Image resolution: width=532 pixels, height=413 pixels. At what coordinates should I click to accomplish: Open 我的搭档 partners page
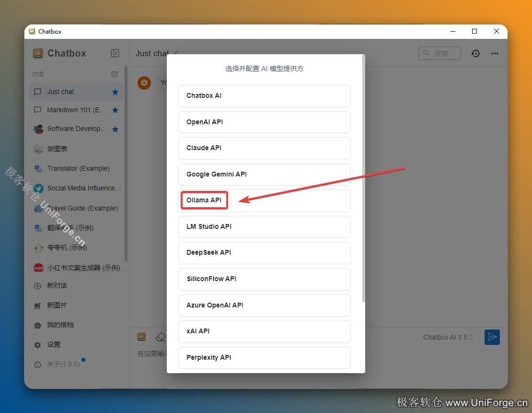pyautogui.click(x=76, y=325)
